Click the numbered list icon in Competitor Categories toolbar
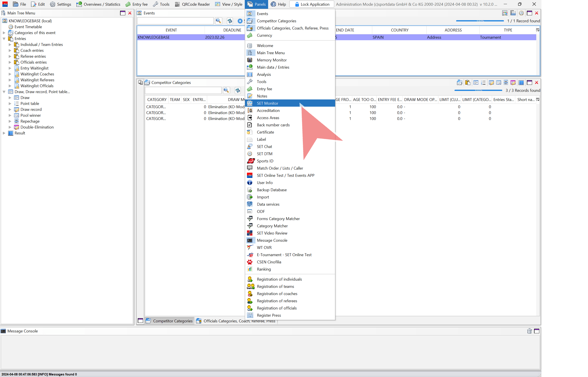This screenshot has width=588, height=377. (x=483, y=83)
